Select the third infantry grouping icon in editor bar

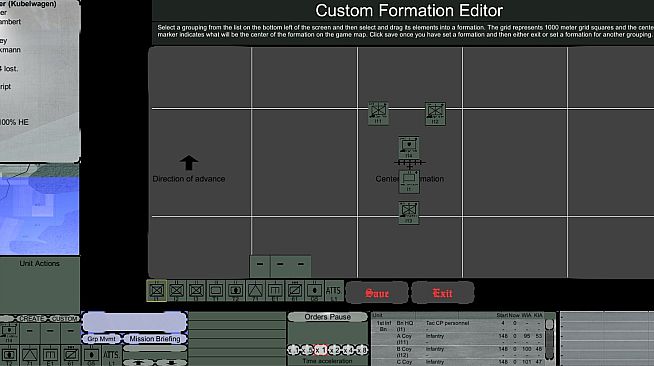click(x=196, y=291)
